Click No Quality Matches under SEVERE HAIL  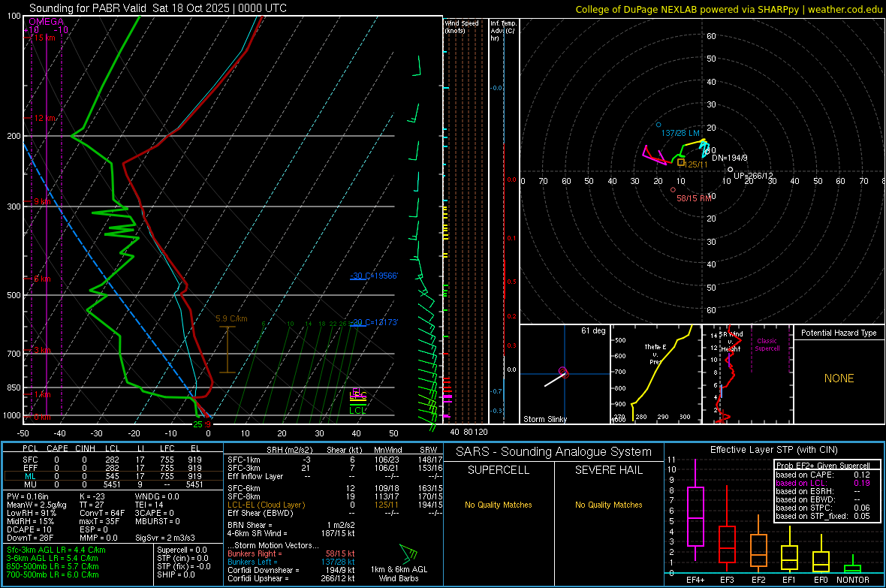[x=608, y=505]
